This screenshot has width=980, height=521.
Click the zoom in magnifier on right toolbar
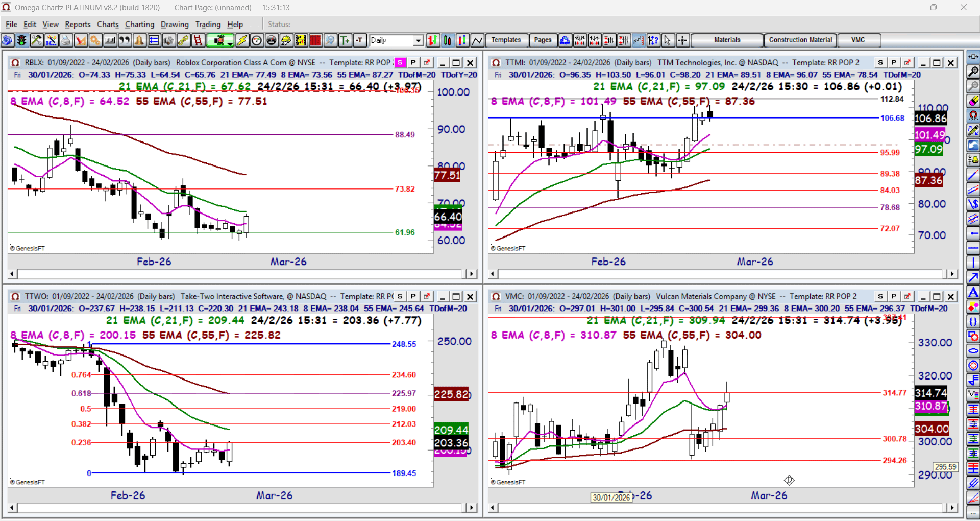click(x=973, y=72)
